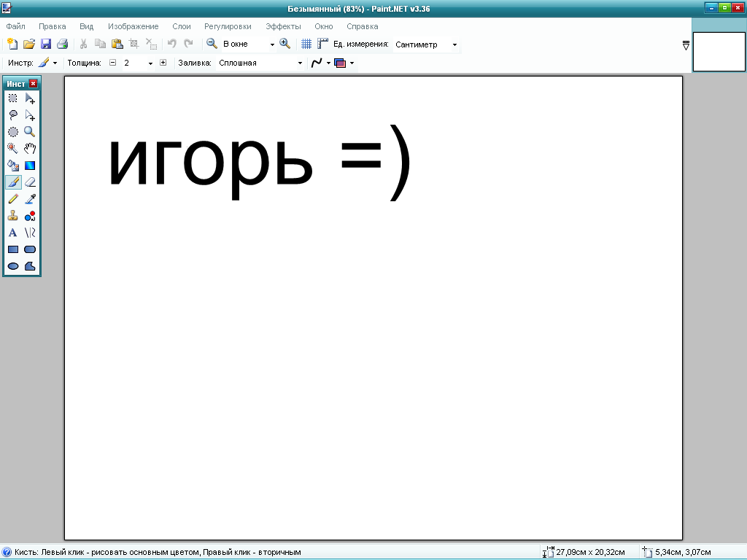The height and width of the screenshot is (560, 747).
Task: Increase brush width with plus button
Action: 163,63
